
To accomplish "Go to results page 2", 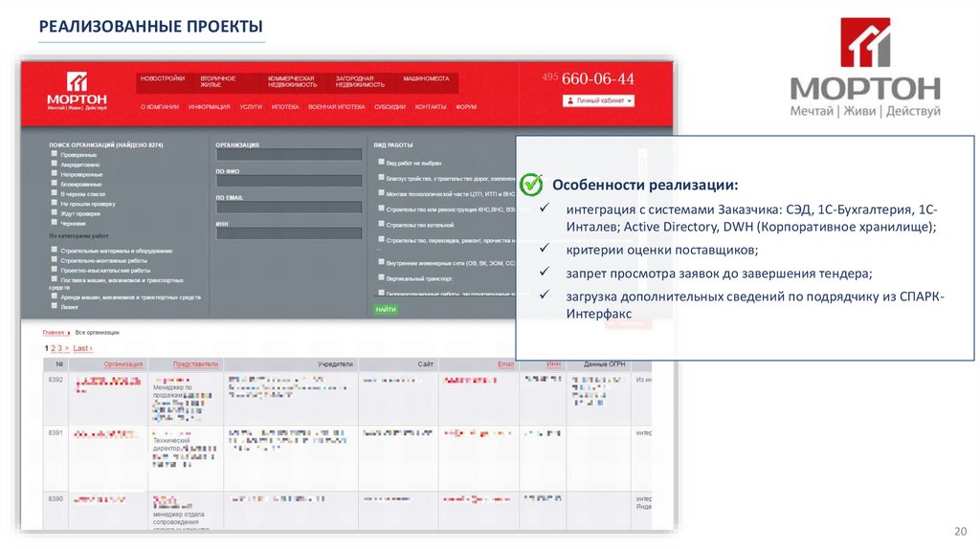I will (x=54, y=348).
